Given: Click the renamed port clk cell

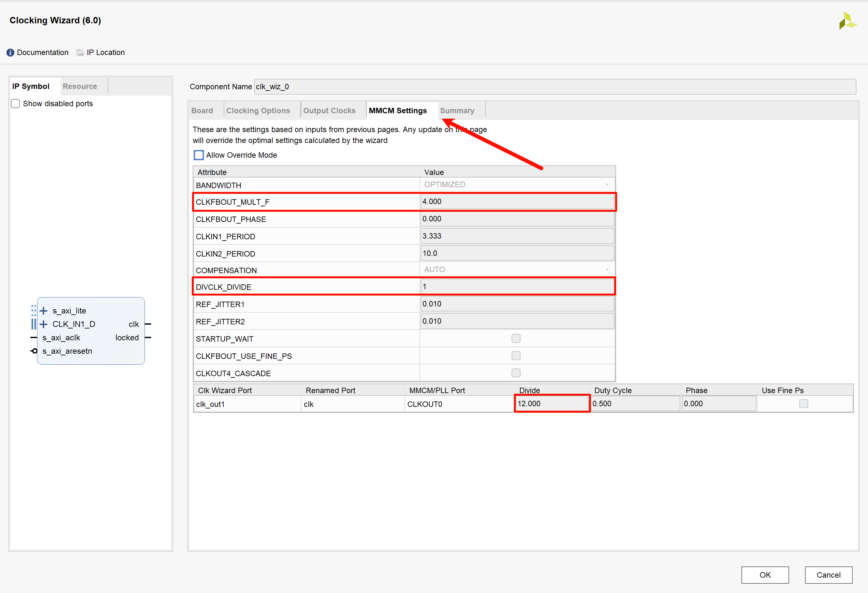Looking at the screenshot, I should pyautogui.click(x=353, y=404).
